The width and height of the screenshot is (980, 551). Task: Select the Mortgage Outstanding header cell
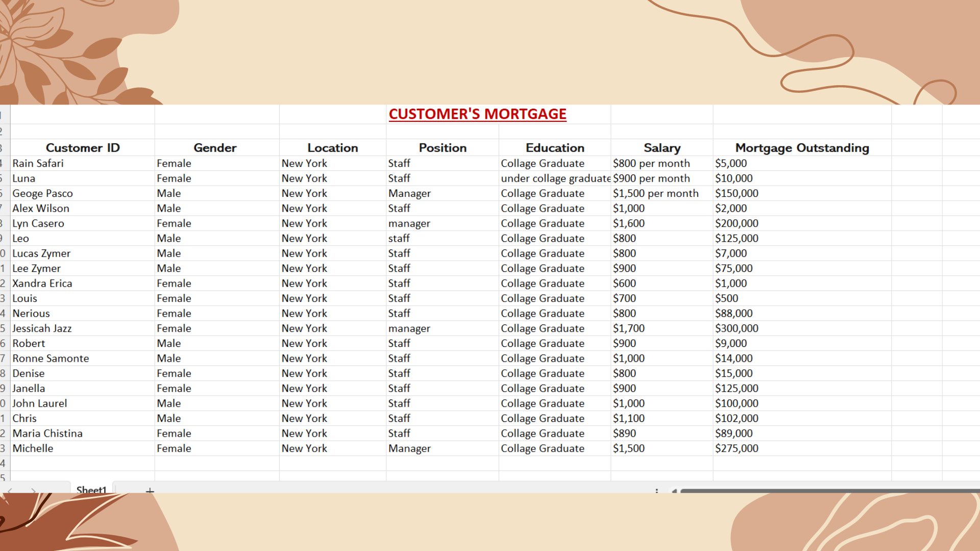[802, 148]
